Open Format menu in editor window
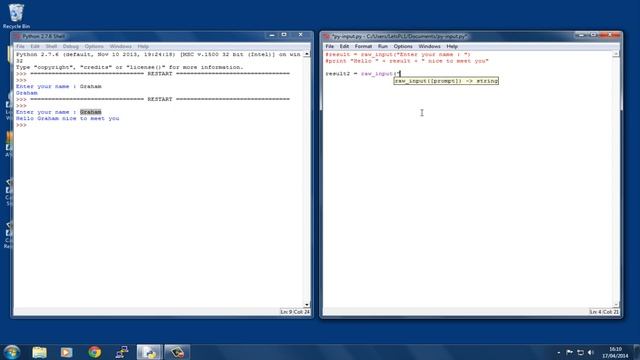 [363, 47]
